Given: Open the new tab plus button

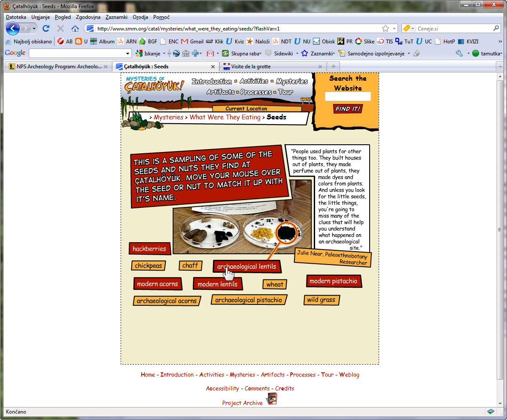Looking at the screenshot, I should [x=333, y=67].
